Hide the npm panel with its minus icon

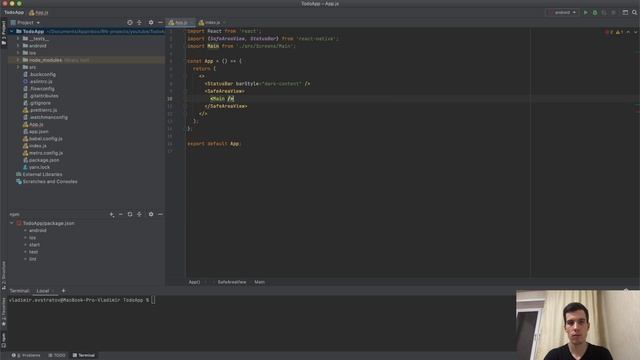(x=160, y=214)
